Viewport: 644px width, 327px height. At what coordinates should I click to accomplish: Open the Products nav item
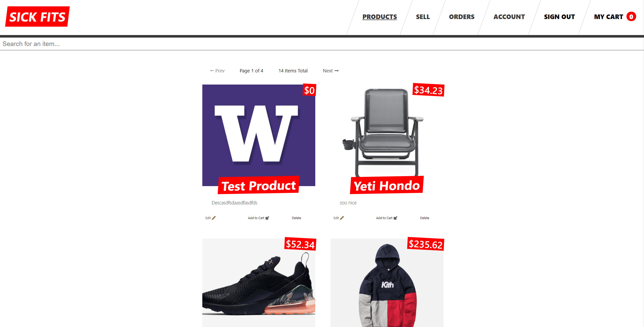379,17
